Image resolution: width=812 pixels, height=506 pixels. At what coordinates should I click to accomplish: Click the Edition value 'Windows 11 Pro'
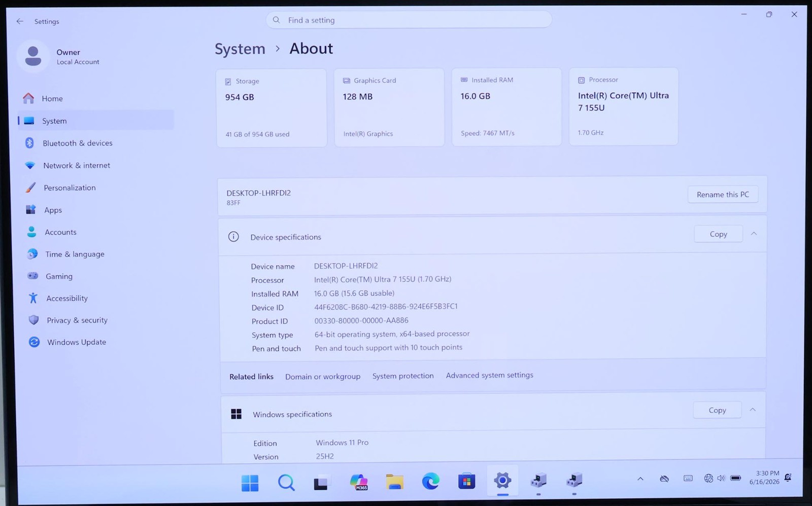pyautogui.click(x=342, y=443)
